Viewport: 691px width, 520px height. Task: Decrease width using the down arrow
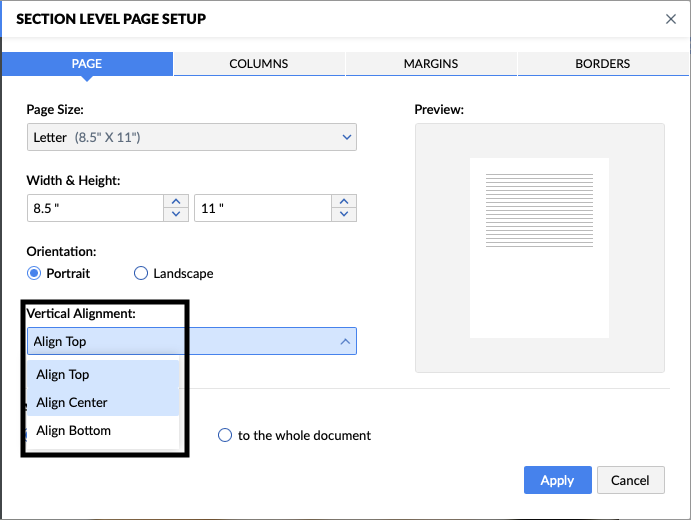pyautogui.click(x=176, y=214)
